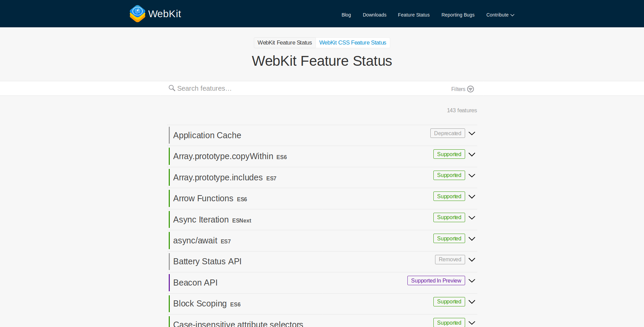Open the Arrow Functions feature title

[203, 199]
